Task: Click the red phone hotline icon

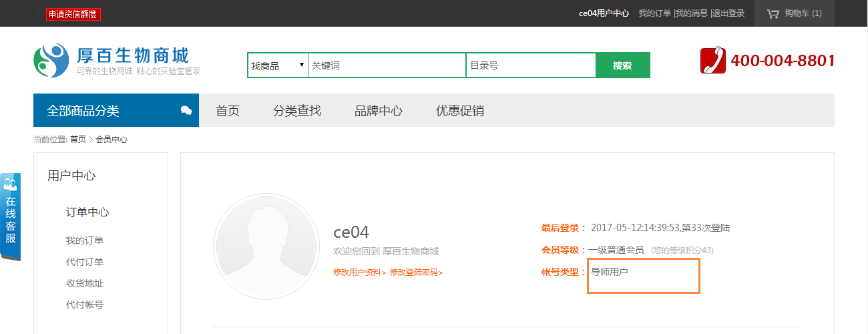Action: pyautogui.click(x=712, y=61)
